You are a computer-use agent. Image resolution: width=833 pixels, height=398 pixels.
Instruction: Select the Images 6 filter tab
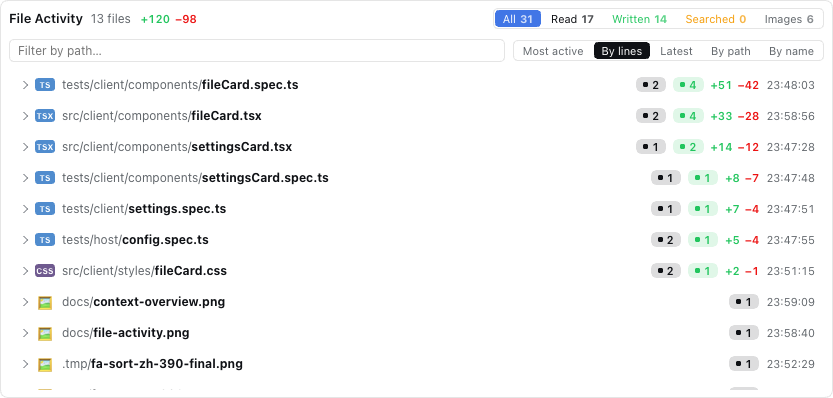[789, 19]
